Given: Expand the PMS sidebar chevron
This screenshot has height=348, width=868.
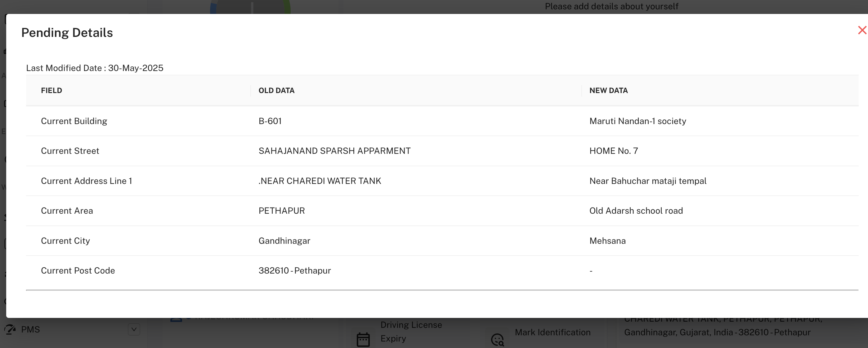Looking at the screenshot, I should (x=134, y=329).
